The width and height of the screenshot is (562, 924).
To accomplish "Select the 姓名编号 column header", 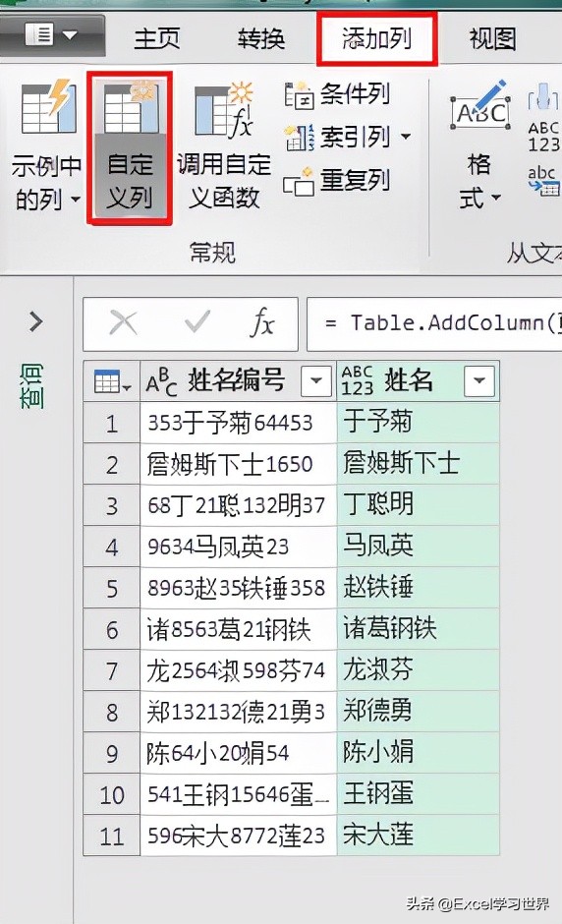I will pos(238,381).
